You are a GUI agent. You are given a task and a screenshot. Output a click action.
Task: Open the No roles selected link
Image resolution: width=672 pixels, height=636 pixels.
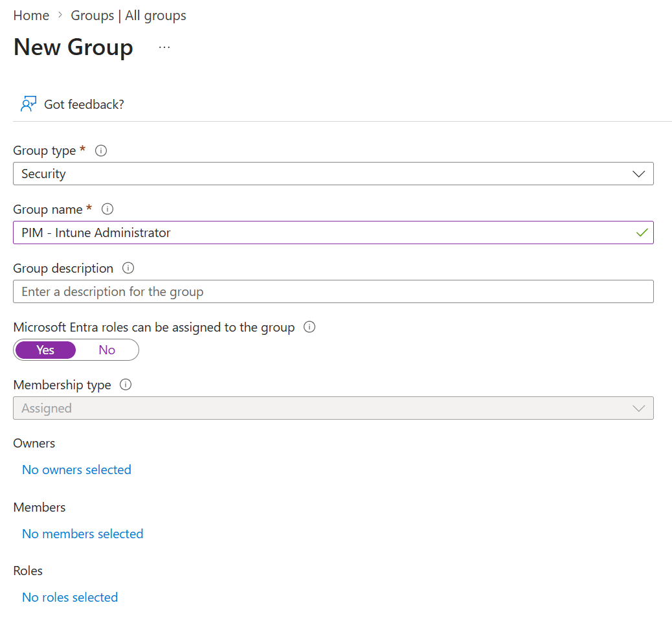[x=70, y=597]
